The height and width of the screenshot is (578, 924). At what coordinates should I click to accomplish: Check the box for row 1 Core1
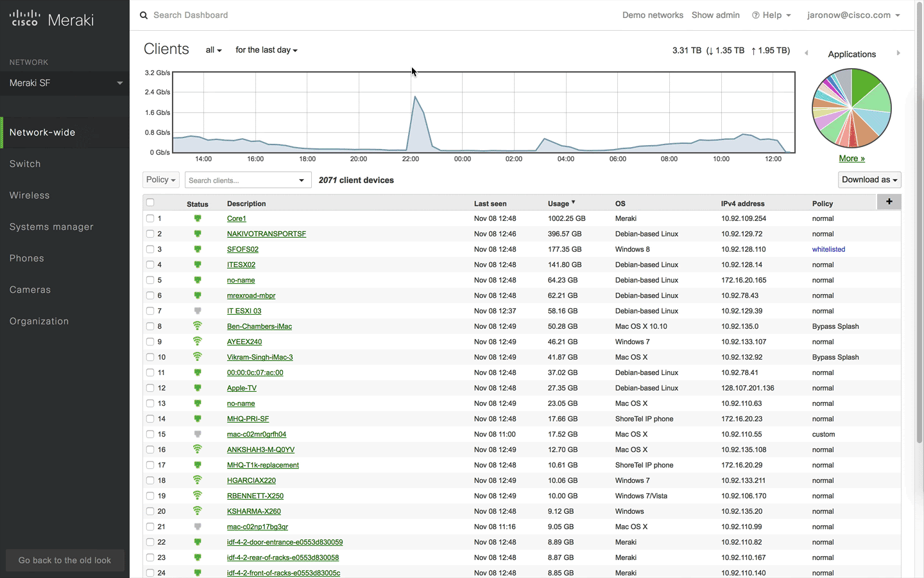coord(150,218)
